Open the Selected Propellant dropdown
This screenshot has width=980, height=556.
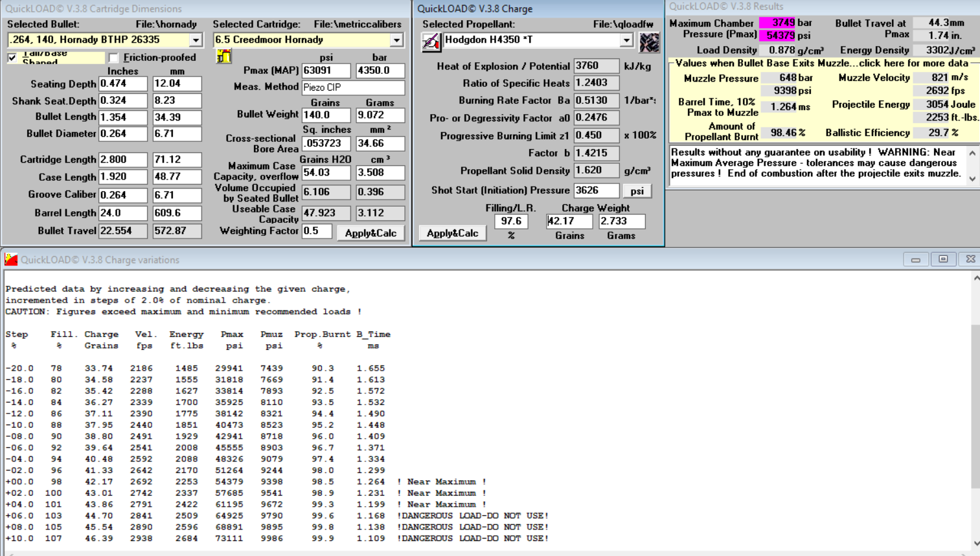(x=626, y=40)
